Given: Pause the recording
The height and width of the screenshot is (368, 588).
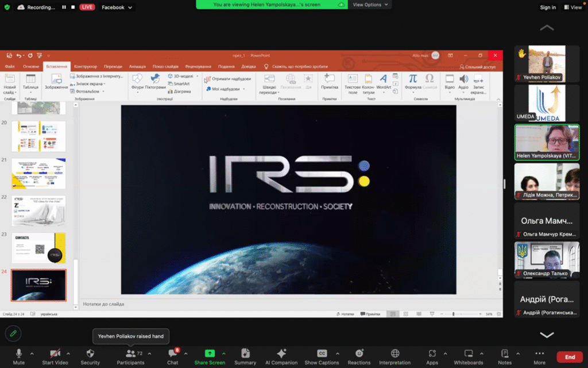Looking at the screenshot, I should pos(64,7).
